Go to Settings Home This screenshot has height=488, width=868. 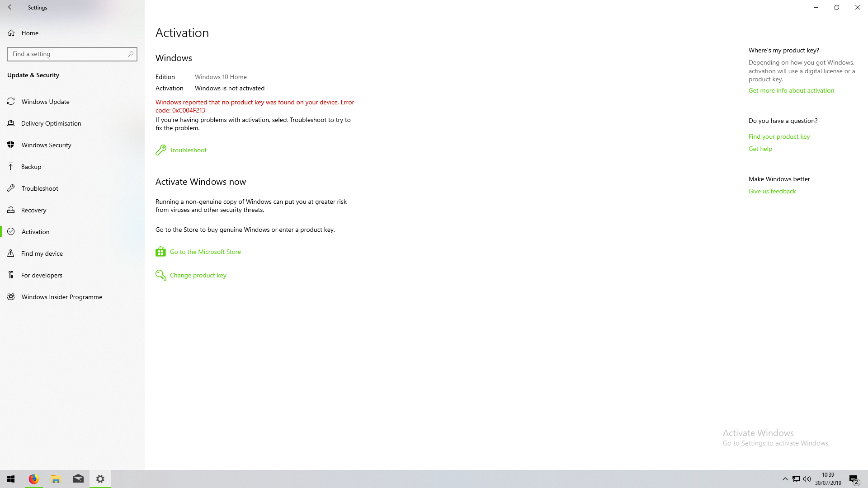[72, 33]
